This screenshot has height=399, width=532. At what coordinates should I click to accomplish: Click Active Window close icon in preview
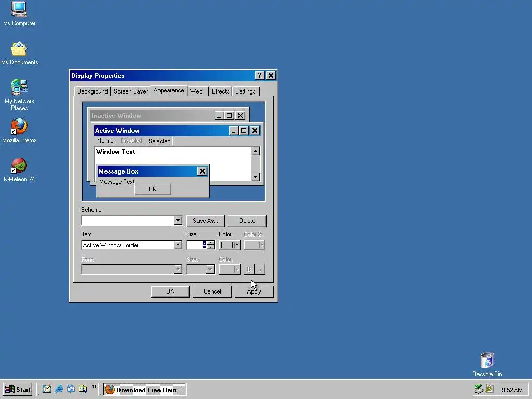pos(255,130)
